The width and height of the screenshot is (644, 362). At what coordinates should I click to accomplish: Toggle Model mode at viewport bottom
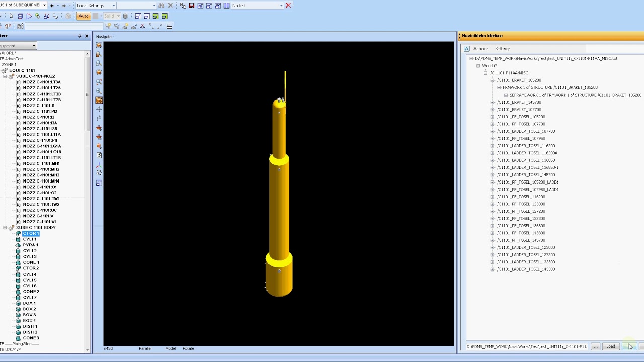(170, 348)
